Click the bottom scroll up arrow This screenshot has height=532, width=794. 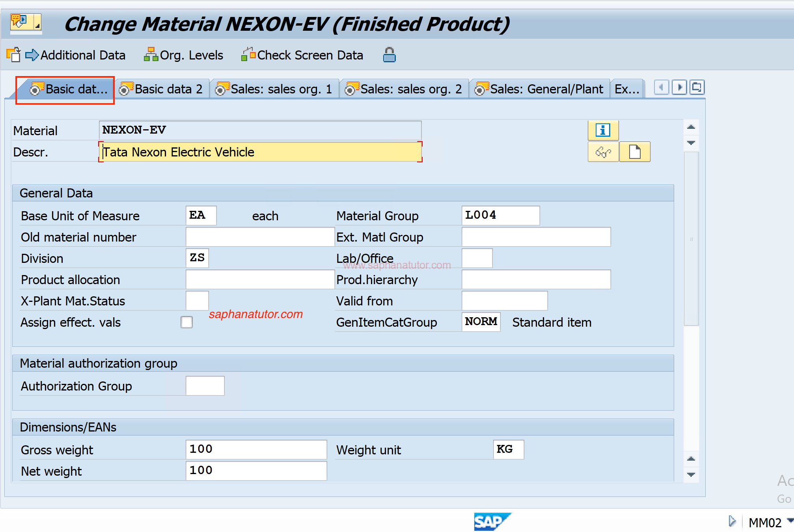691,459
